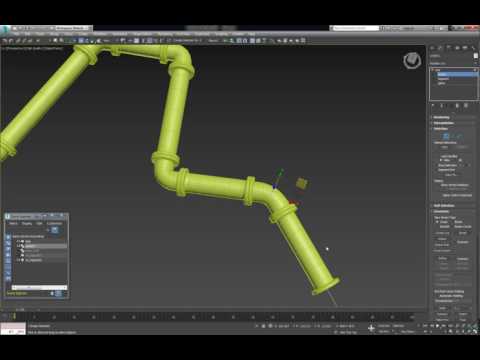The height and width of the screenshot is (360, 480).
Task: Open the Select menu in Scene Explorer
Action: 13,223
